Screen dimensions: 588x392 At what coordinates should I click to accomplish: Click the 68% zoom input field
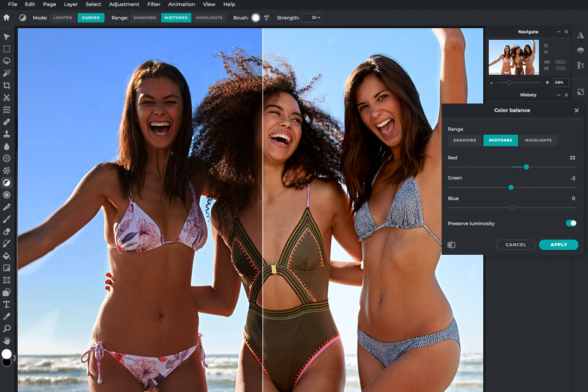click(561, 83)
